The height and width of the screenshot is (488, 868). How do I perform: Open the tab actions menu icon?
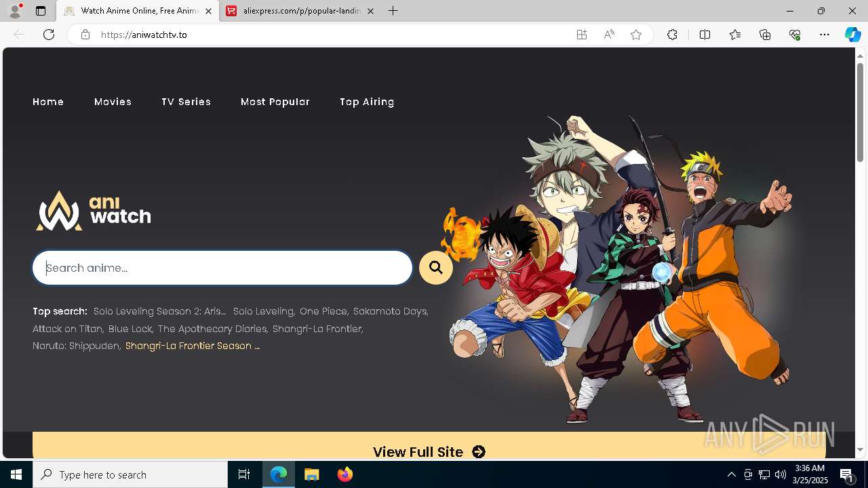coord(41,11)
